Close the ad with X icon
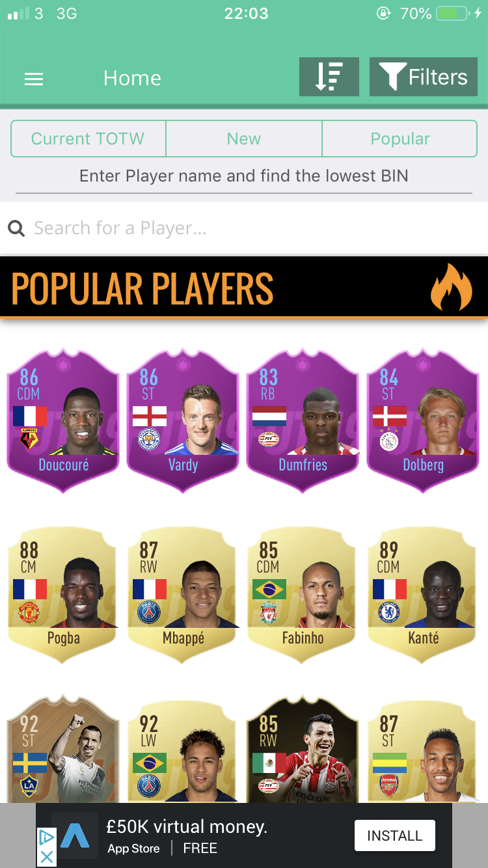The height and width of the screenshot is (868, 488). [47, 858]
